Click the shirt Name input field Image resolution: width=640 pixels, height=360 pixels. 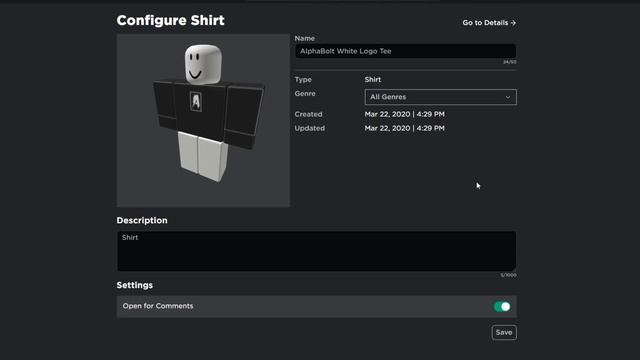(405, 51)
